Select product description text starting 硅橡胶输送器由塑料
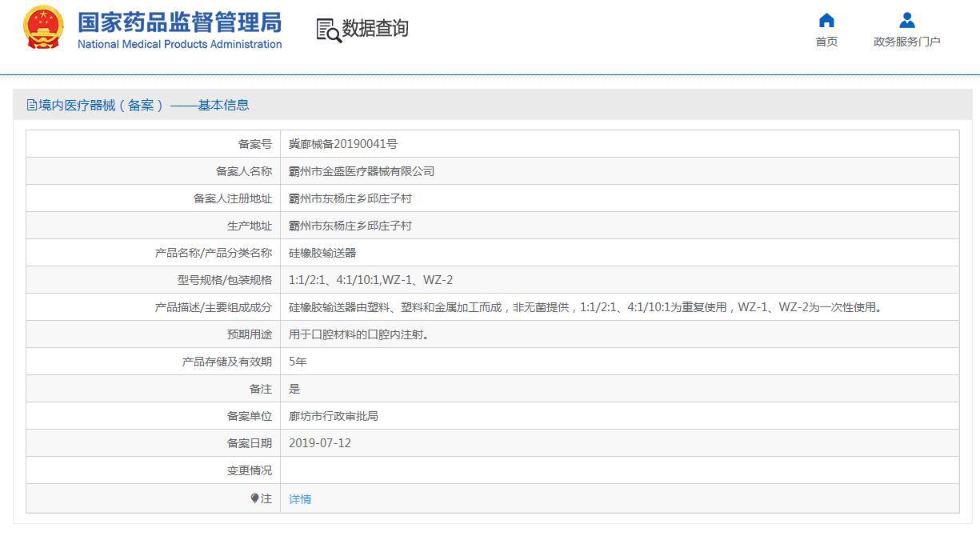The width and height of the screenshot is (980, 536). (x=585, y=307)
